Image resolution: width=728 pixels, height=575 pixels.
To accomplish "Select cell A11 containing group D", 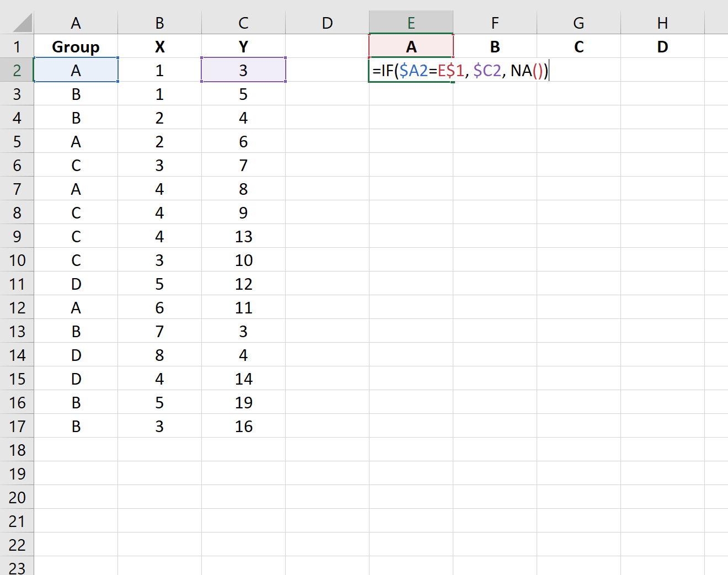I will 76,284.
